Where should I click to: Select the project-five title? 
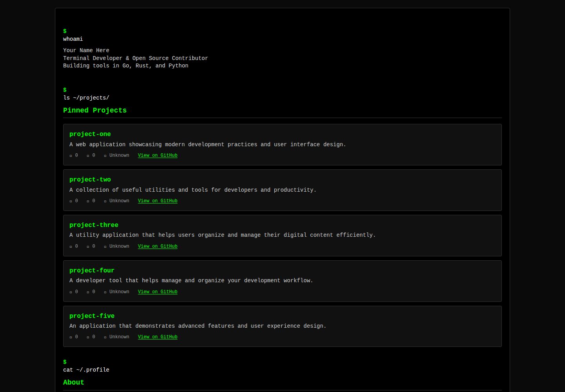coord(92,316)
